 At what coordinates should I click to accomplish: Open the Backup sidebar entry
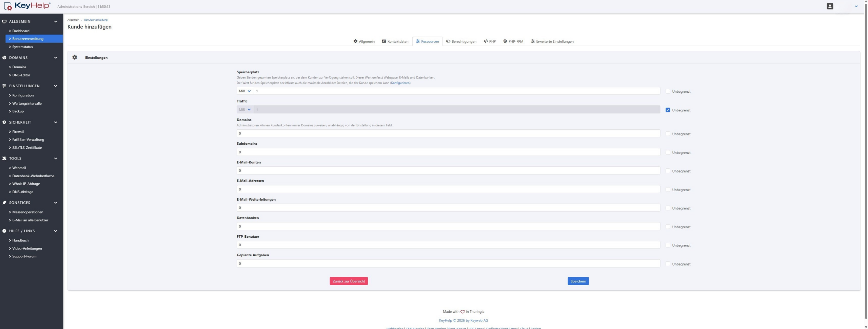point(18,111)
